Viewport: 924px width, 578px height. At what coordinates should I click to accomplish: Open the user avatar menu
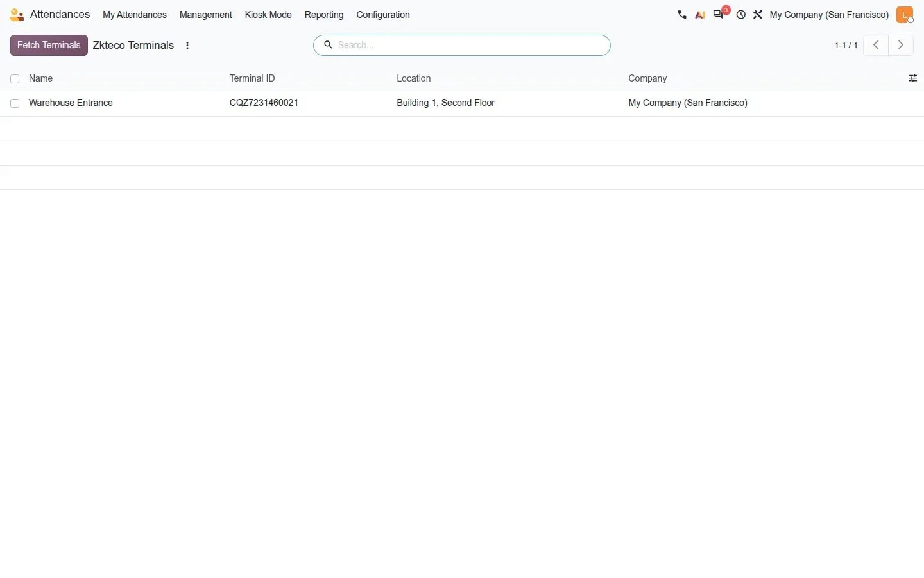(x=905, y=15)
